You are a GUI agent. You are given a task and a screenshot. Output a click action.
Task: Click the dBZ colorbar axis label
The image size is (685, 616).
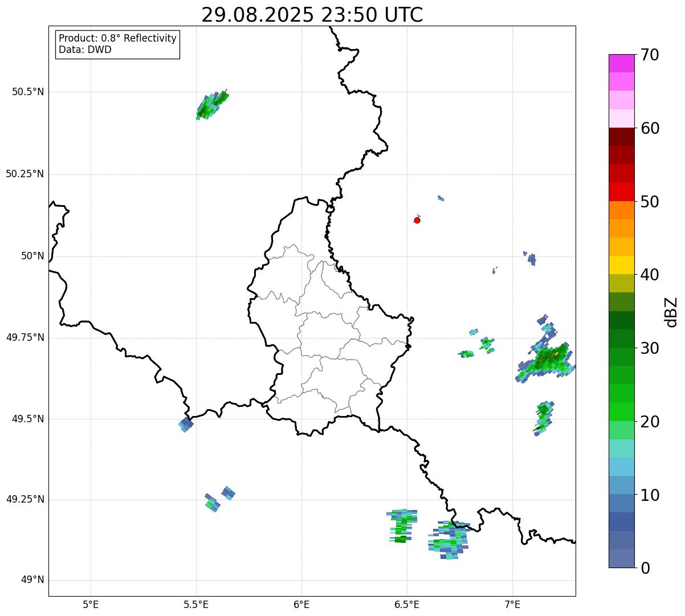pos(671,312)
